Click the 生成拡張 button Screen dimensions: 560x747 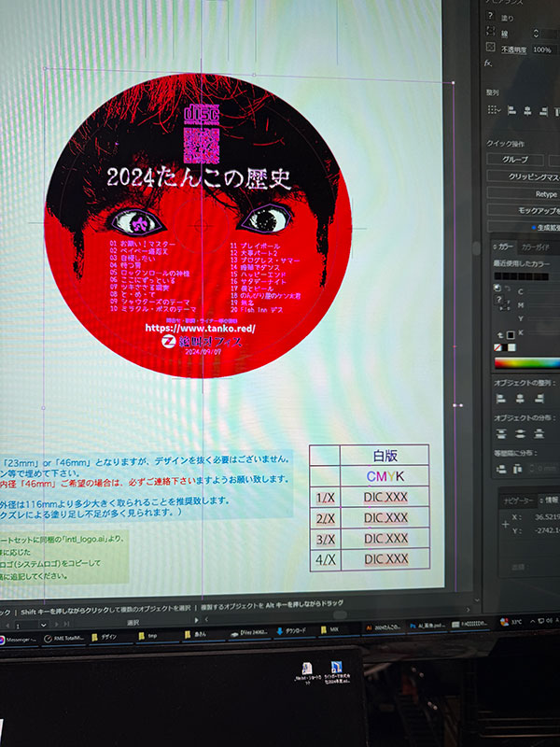tap(524, 228)
